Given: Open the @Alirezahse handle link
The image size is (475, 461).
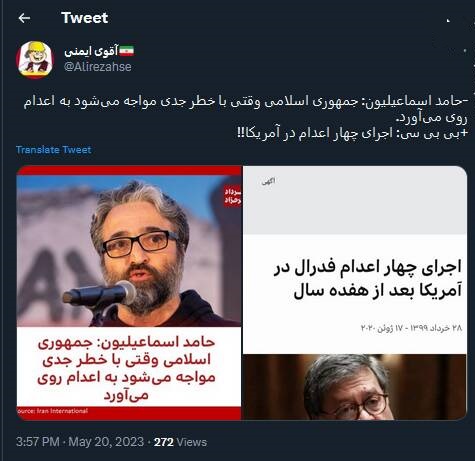Looking at the screenshot, I should point(98,67).
